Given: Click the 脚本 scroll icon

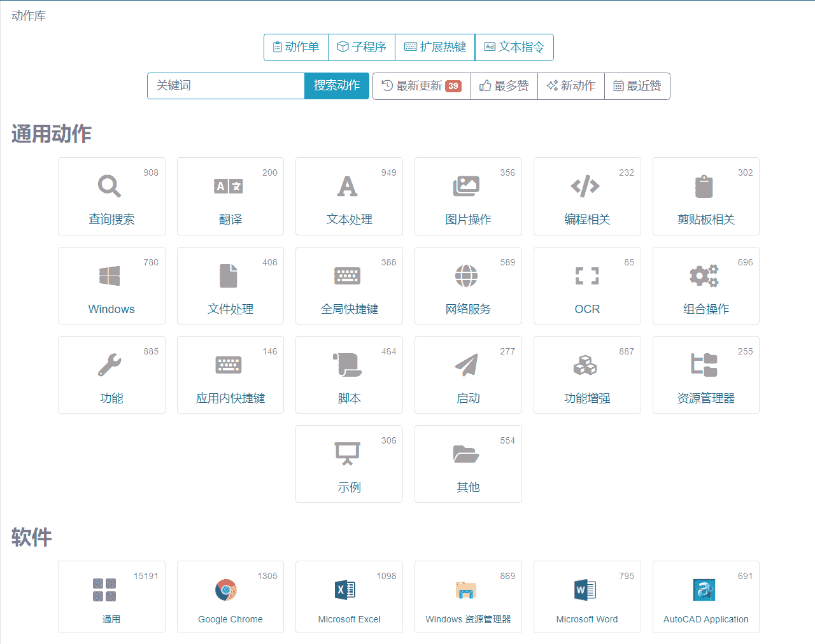Looking at the screenshot, I should 347,365.
